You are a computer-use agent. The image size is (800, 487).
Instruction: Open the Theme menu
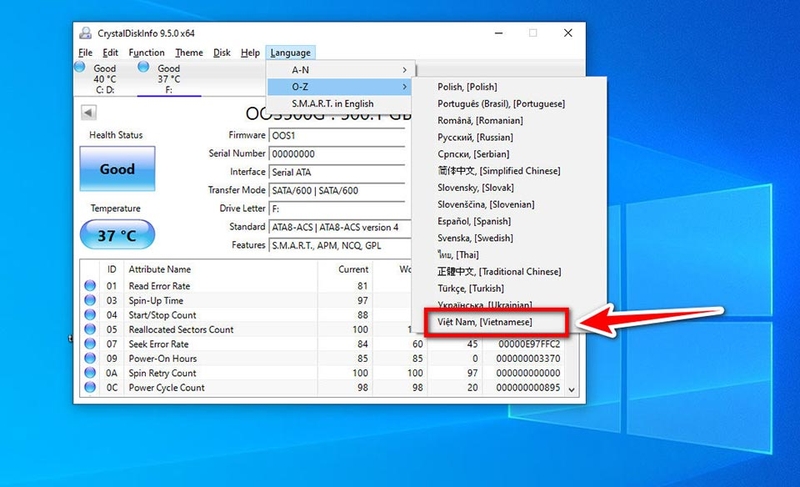[x=189, y=53]
